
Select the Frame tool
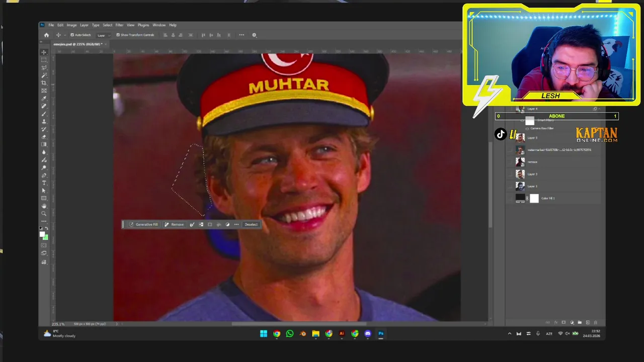point(44,90)
